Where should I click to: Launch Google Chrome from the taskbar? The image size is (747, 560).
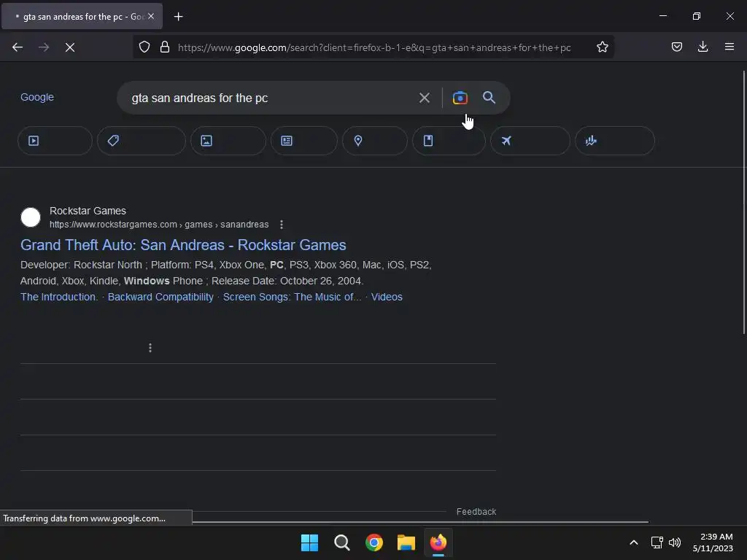[374, 542]
